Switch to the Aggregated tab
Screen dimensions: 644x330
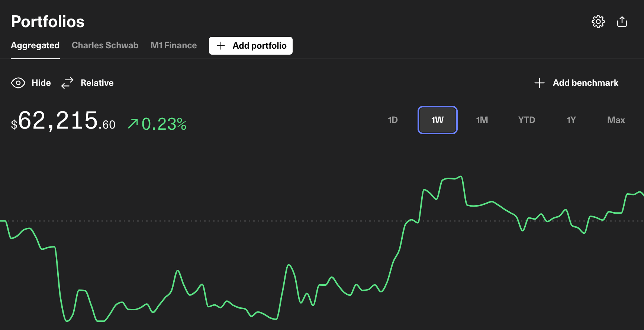tap(35, 45)
